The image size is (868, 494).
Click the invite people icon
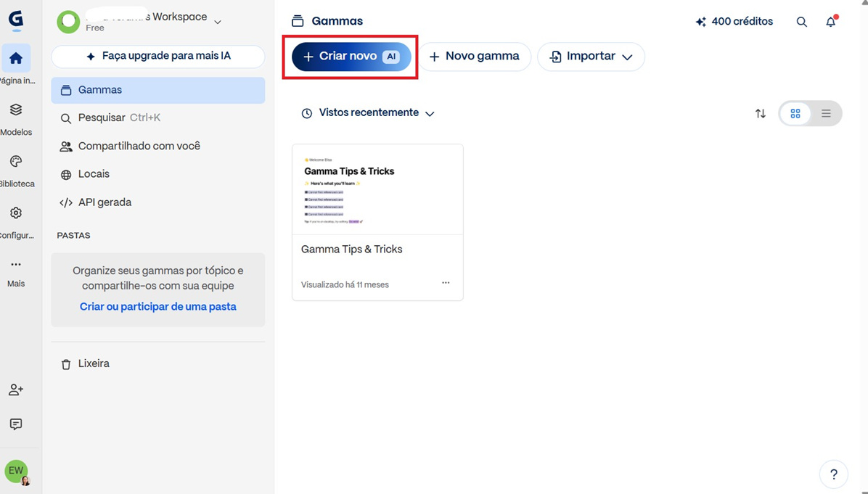pyautogui.click(x=16, y=390)
